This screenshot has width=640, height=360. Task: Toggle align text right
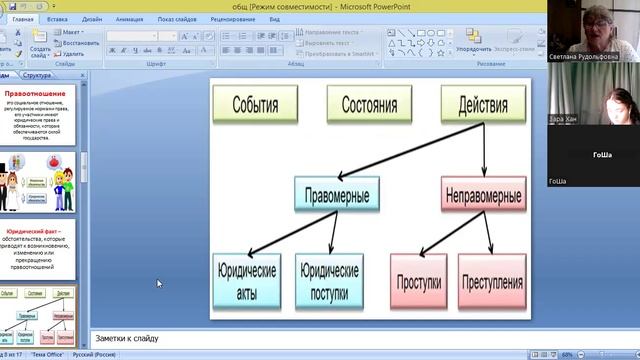pyautogui.click(x=249, y=50)
